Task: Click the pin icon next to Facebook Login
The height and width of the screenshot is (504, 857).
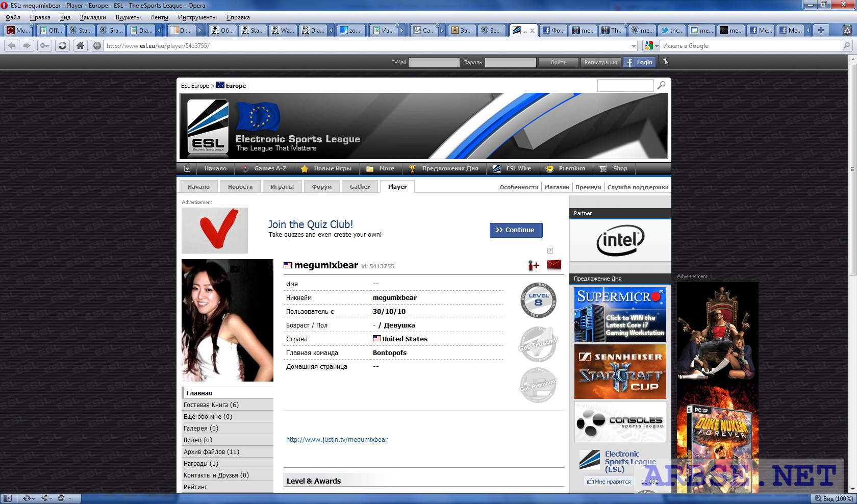Action: point(665,62)
